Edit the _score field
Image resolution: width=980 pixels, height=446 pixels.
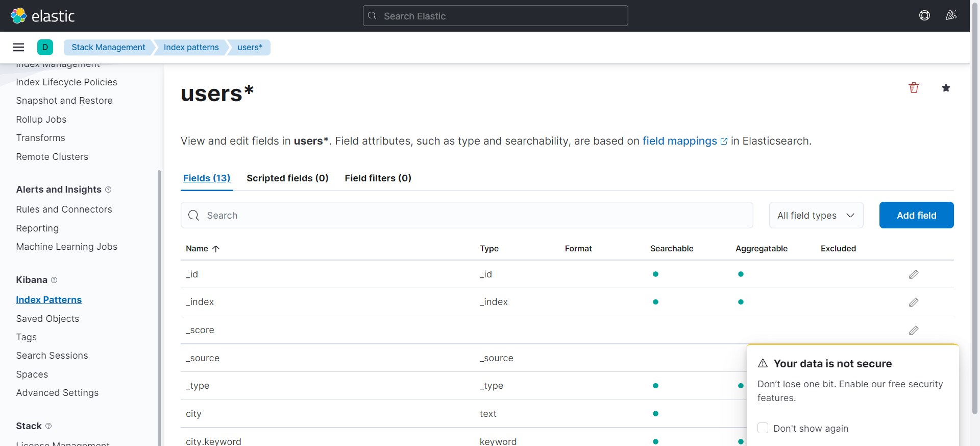(914, 331)
